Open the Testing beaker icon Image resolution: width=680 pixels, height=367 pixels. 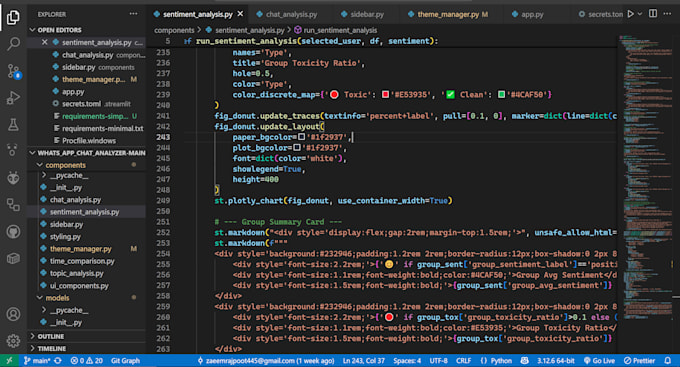13,125
